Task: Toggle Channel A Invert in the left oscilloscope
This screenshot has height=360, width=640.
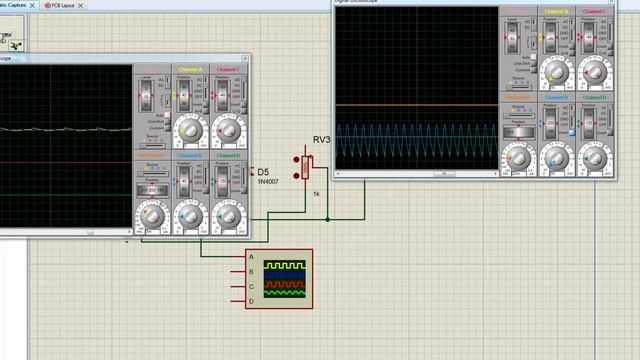Action: (x=206, y=104)
